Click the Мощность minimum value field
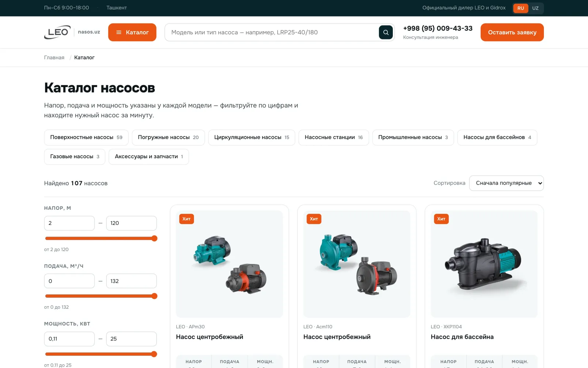The image size is (588, 368). tap(69, 339)
